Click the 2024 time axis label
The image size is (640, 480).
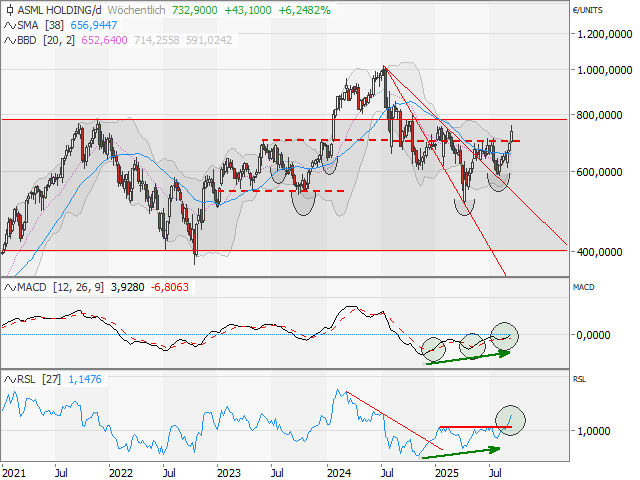click(339, 473)
